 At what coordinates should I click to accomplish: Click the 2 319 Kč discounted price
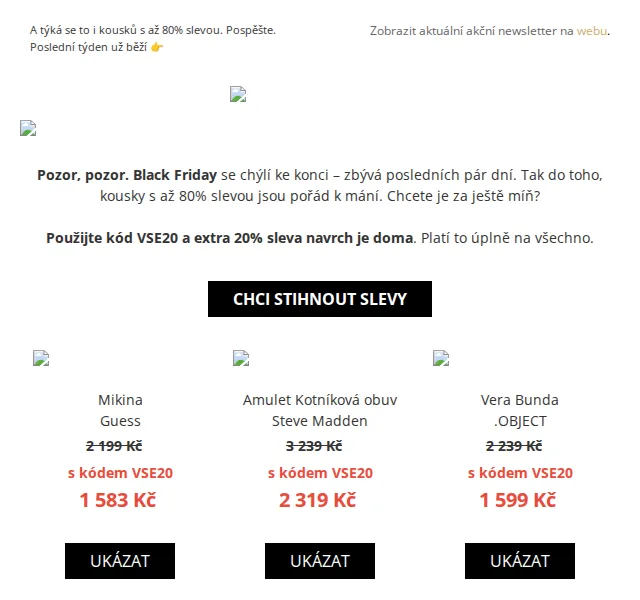point(318,500)
